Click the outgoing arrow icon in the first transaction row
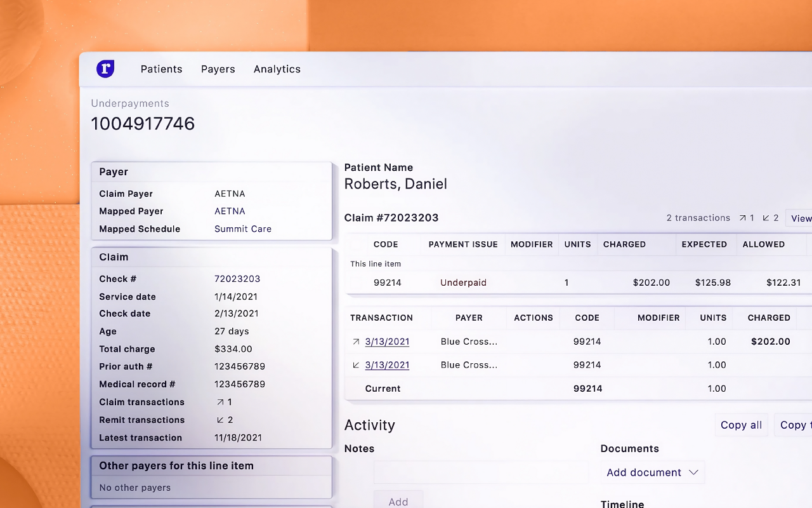 coord(356,342)
